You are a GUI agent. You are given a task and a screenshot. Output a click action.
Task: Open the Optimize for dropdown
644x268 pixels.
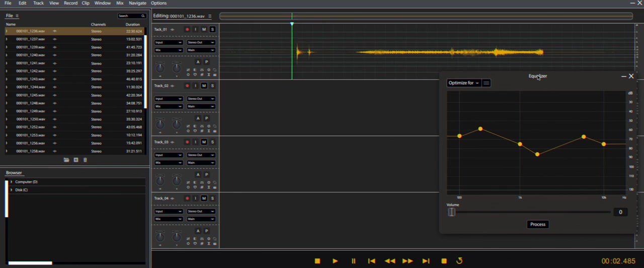pos(463,83)
